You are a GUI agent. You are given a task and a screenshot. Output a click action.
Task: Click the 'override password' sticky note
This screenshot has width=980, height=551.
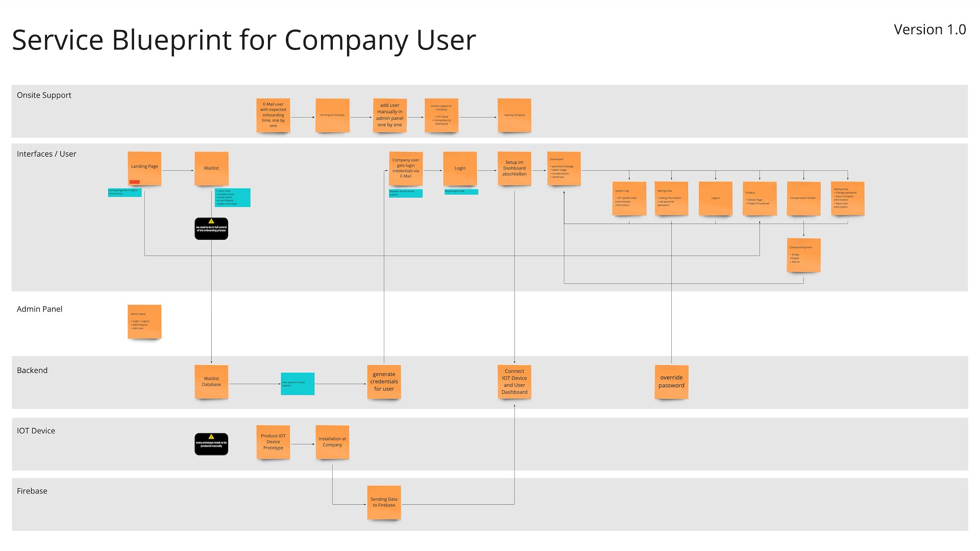point(671,382)
